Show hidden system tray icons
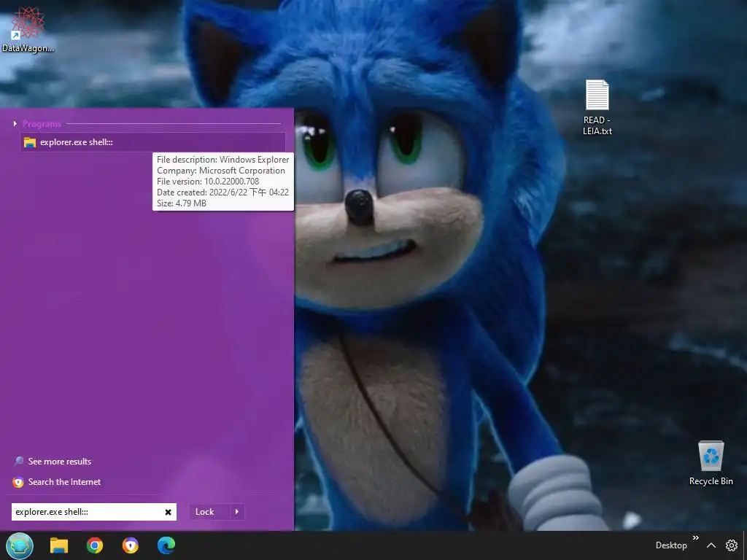This screenshot has height=560, width=747. point(711,545)
